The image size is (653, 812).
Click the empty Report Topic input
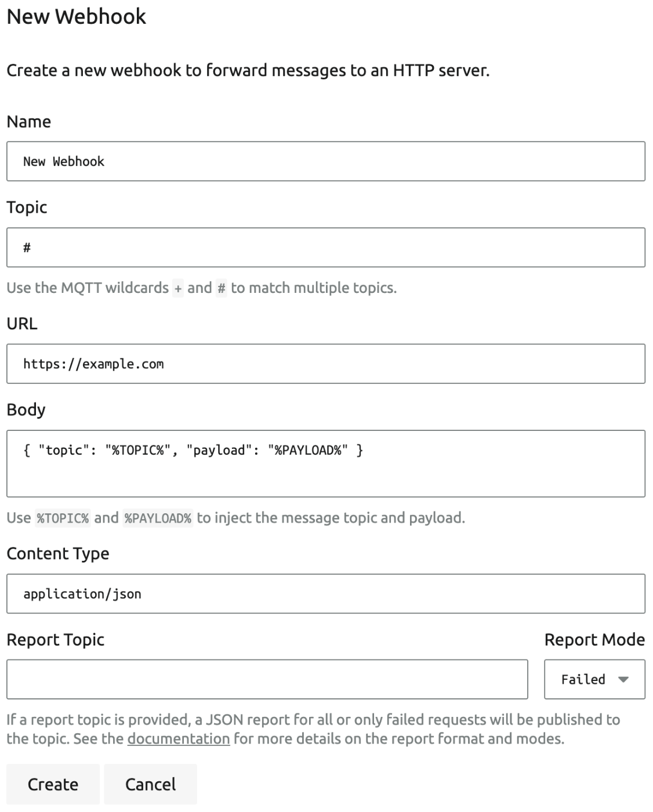267,679
